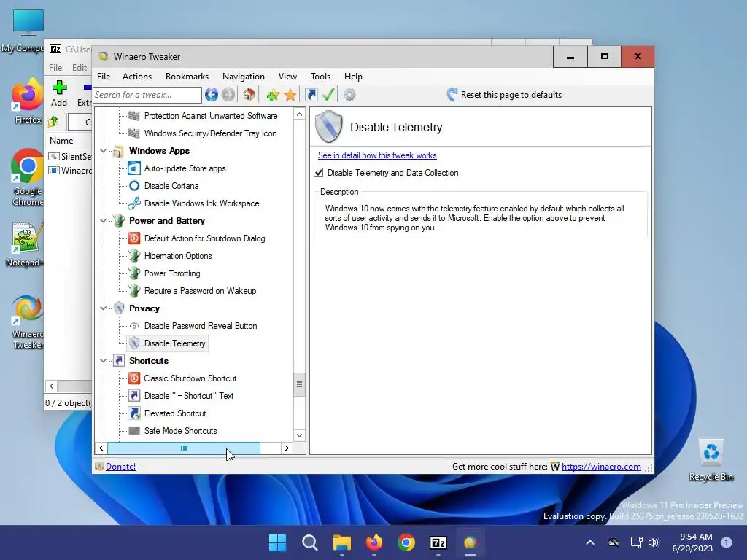The width and height of the screenshot is (747, 560).
Task: Click the Search for a tweak field
Action: point(147,95)
